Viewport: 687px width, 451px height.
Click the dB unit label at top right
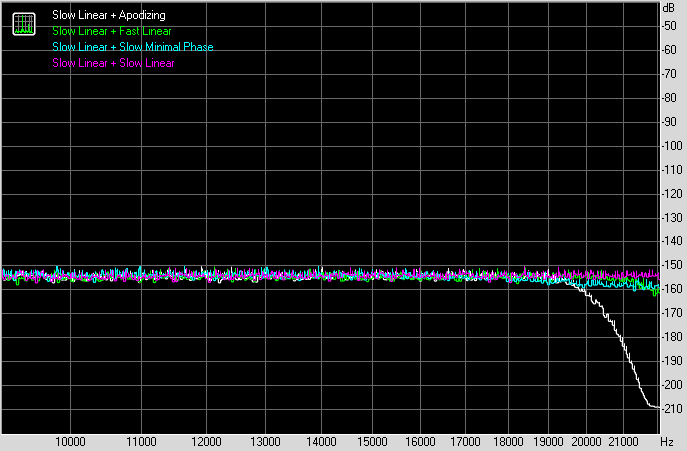click(x=669, y=8)
